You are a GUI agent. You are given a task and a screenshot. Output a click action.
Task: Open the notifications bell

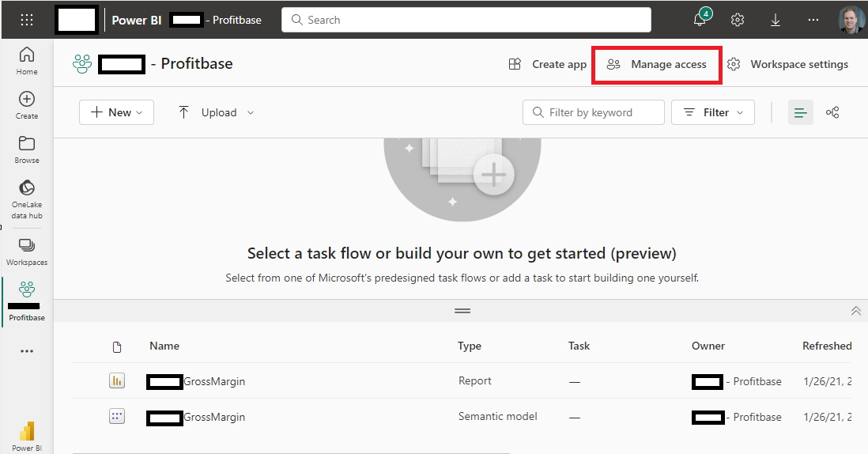point(700,20)
